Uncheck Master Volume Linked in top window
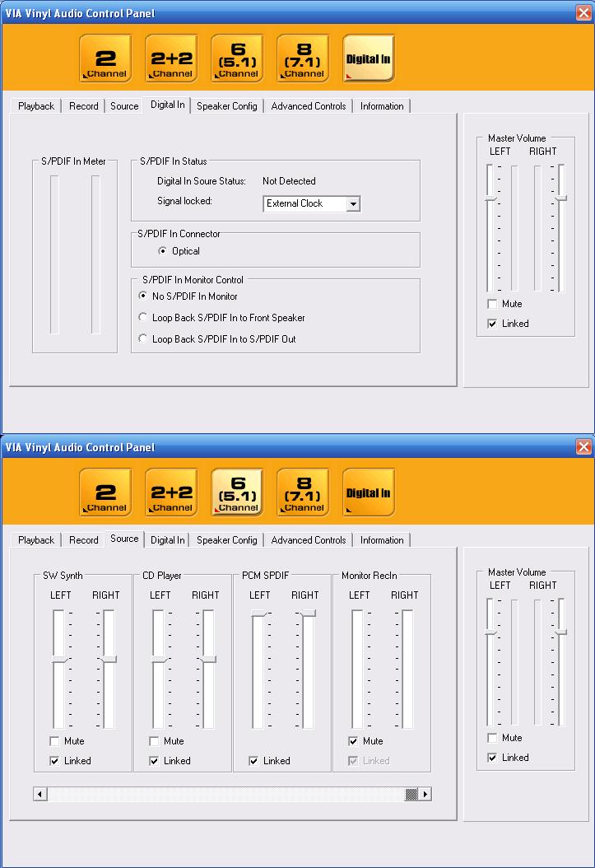The image size is (595, 868). (492, 324)
